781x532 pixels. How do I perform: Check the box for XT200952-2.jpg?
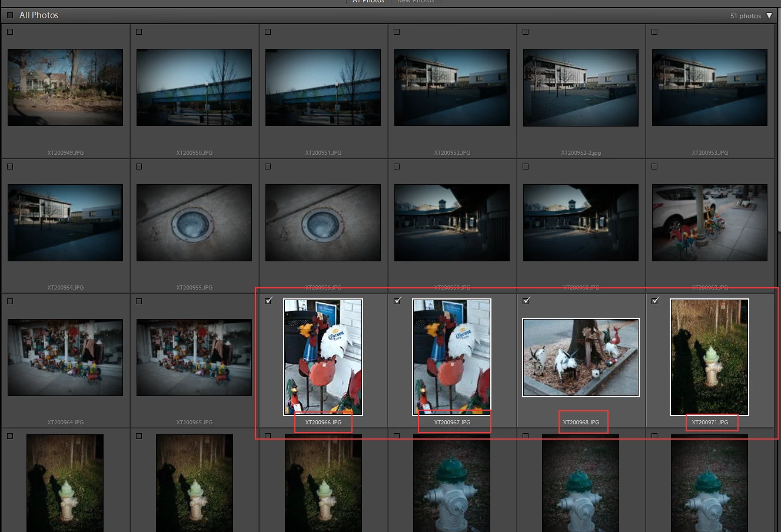[526, 32]
